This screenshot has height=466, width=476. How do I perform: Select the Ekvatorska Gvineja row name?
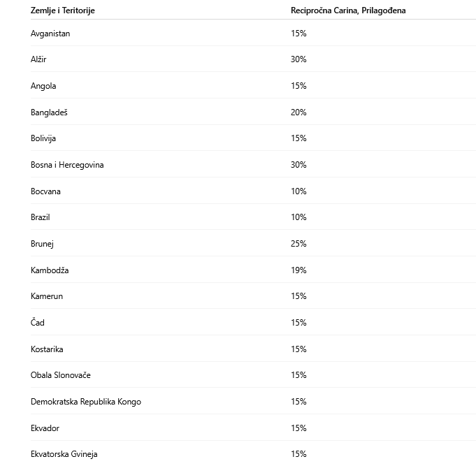(64, 454)
